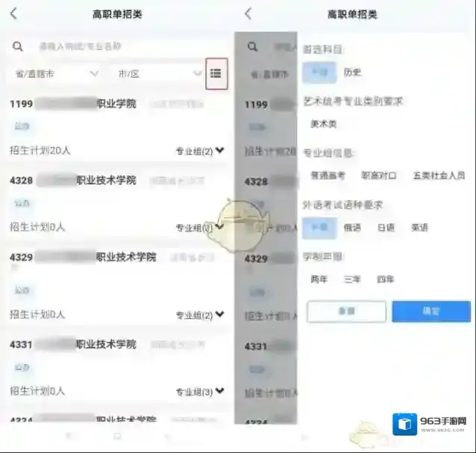Select 日语 language option

click(x=386, y=228)
